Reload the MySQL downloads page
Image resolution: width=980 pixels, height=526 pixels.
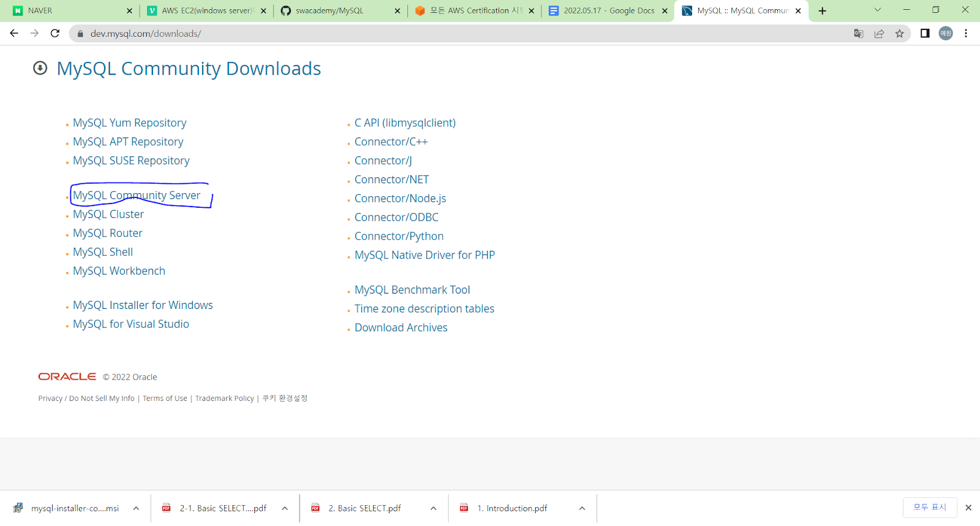55,33
